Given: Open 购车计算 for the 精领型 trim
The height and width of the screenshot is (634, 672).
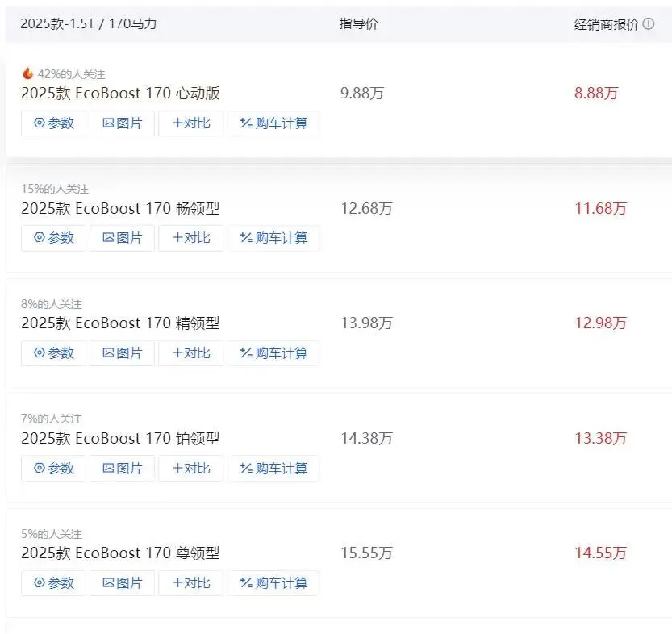Looking at the screenshot, I should click(273, 353).
